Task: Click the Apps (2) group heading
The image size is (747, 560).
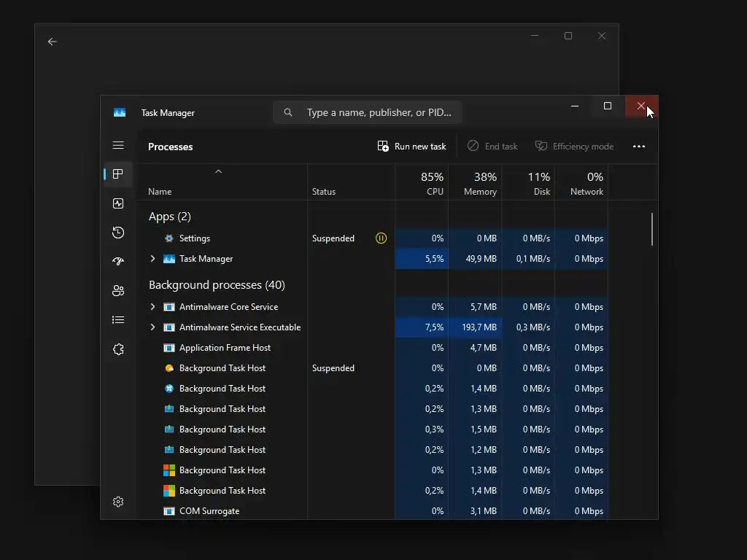Action: 169,216
